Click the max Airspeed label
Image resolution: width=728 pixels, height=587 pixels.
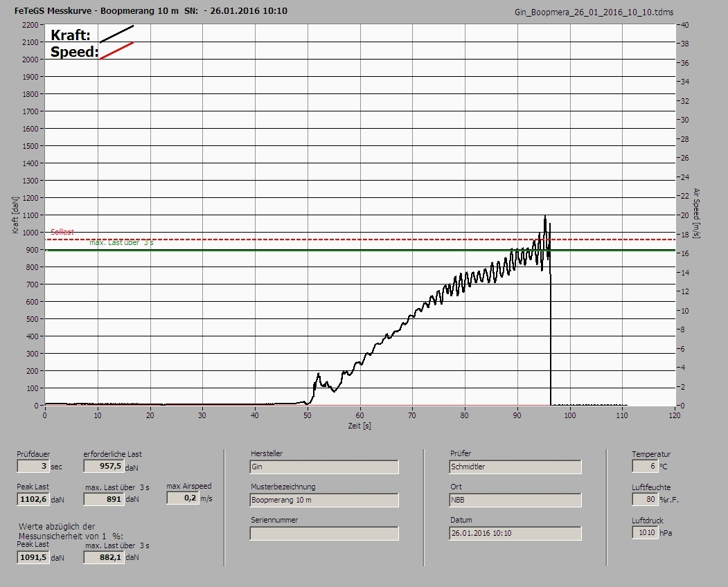189,487
